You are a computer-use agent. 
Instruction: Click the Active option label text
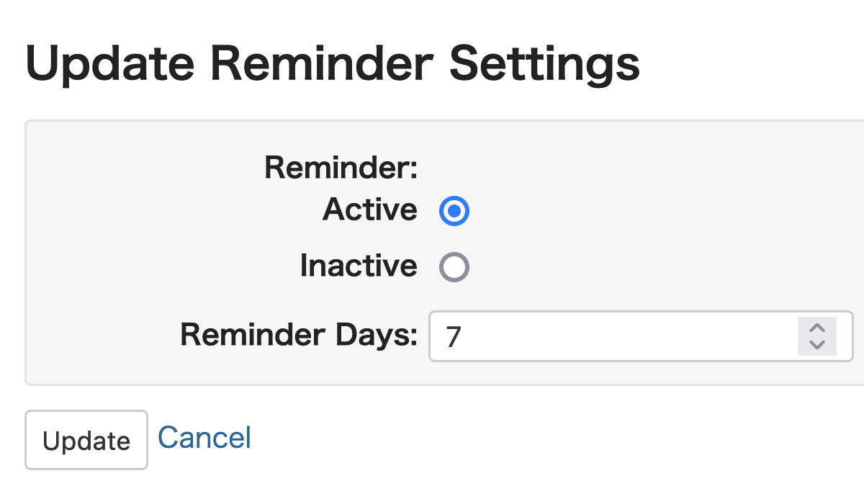tap(369, 210)
